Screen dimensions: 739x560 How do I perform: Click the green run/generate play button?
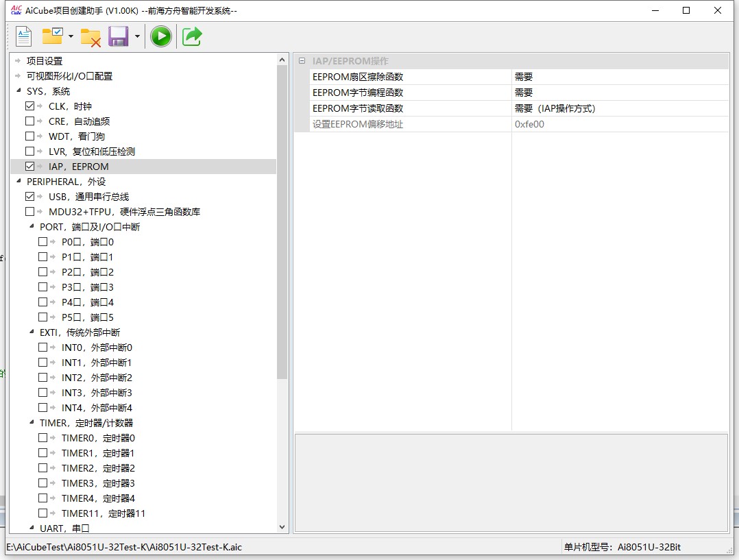(x=160, y=36)
